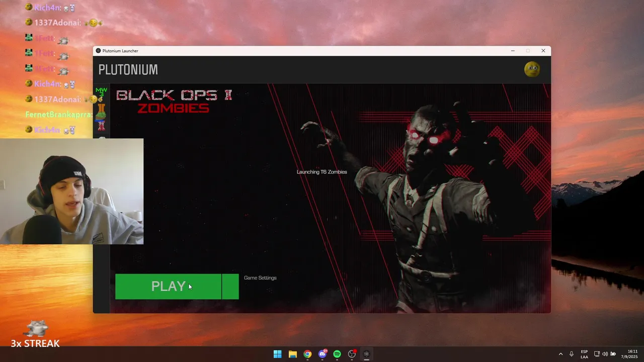
Task: Click the "Launching T6 Zombies" status text
Action: [321, 172]
